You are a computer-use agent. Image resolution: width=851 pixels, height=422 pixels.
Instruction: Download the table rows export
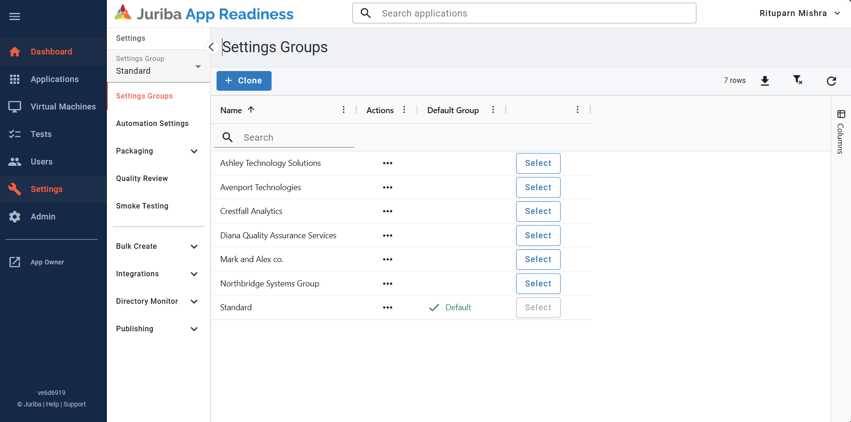tap(765, 81)
